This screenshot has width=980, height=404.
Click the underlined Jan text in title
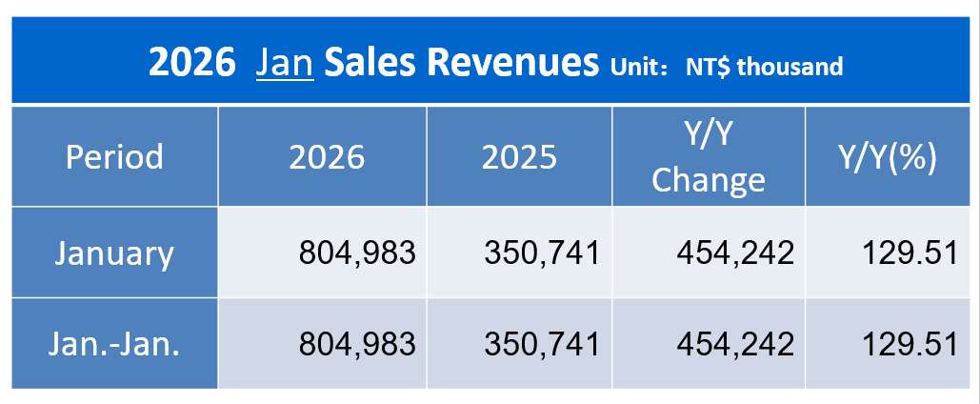286,63
